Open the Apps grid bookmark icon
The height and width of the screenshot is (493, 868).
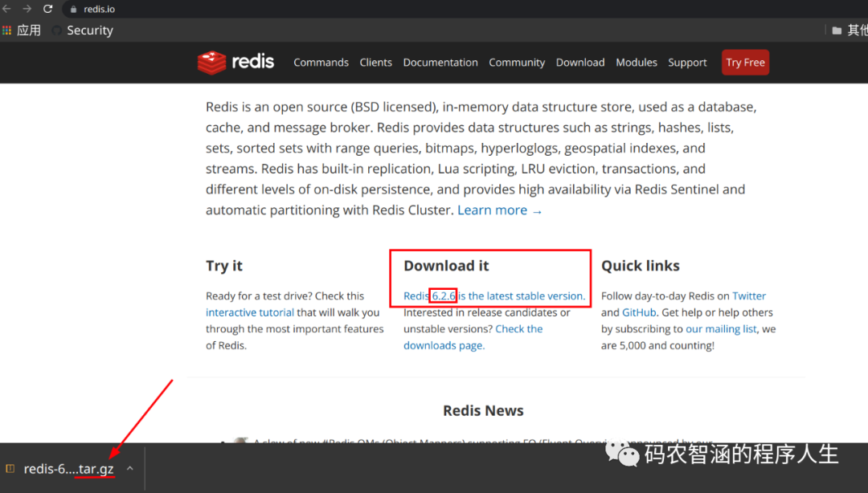pos(6,31)
